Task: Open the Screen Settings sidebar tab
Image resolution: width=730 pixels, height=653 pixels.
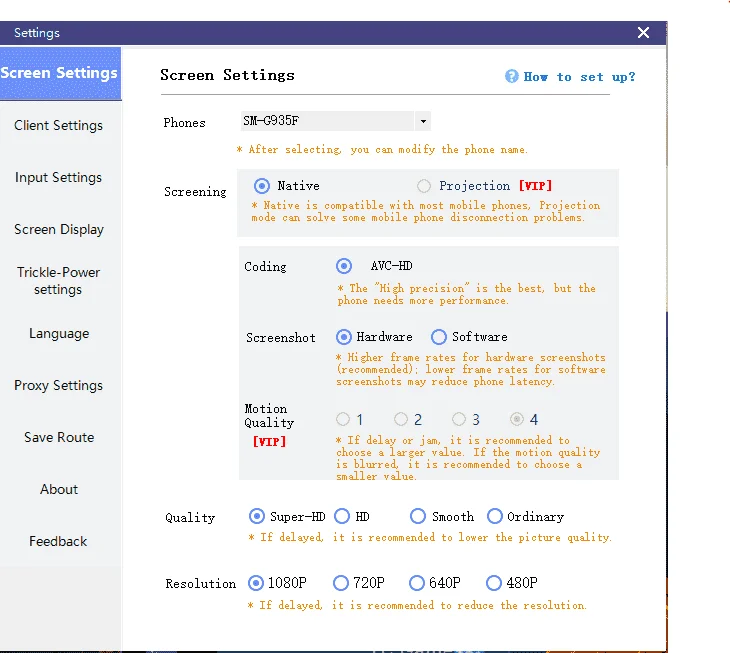Action: [x=60, y=73]
